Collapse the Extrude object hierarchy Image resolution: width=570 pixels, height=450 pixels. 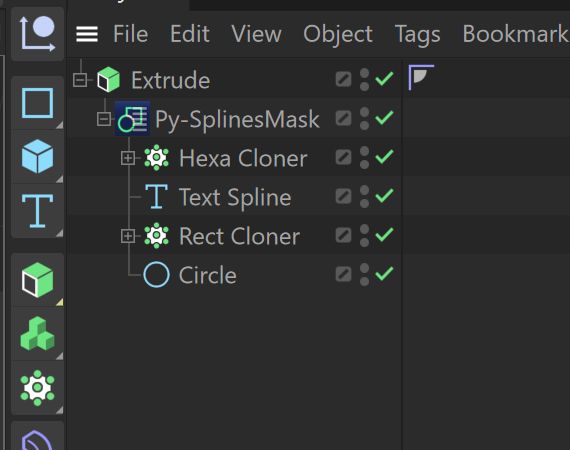[x=80, y=80]
